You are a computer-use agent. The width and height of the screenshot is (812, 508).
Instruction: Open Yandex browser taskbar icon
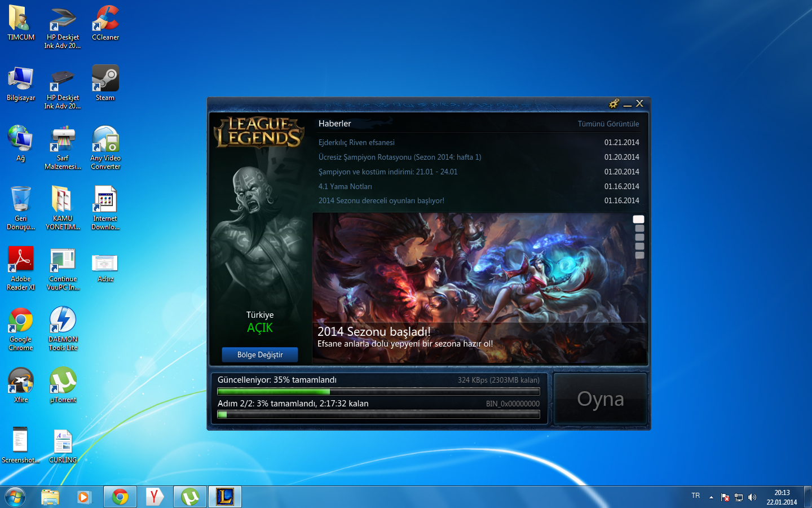tap(155, 497)
